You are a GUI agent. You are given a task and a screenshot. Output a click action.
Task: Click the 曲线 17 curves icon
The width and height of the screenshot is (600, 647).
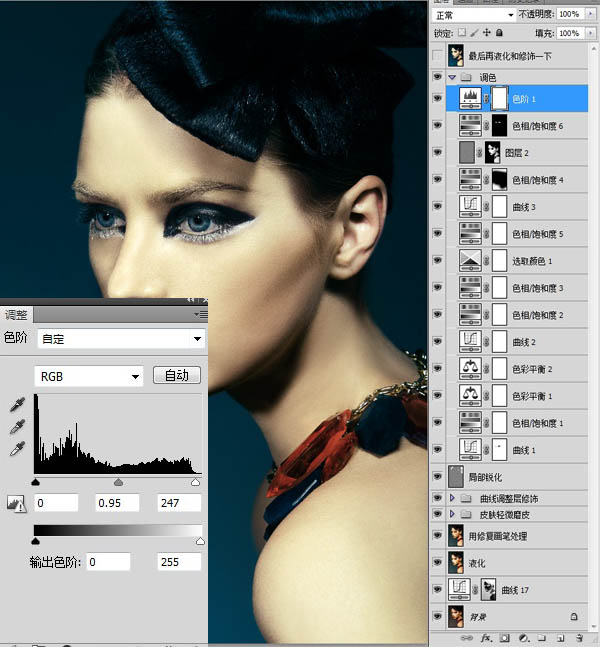coord(459,590)
